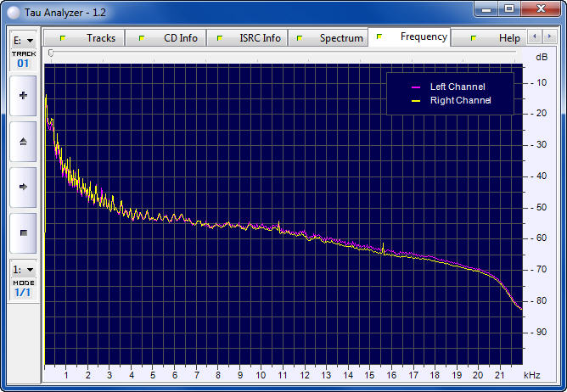Open the ISRC Info tab

tap(247, 38)
